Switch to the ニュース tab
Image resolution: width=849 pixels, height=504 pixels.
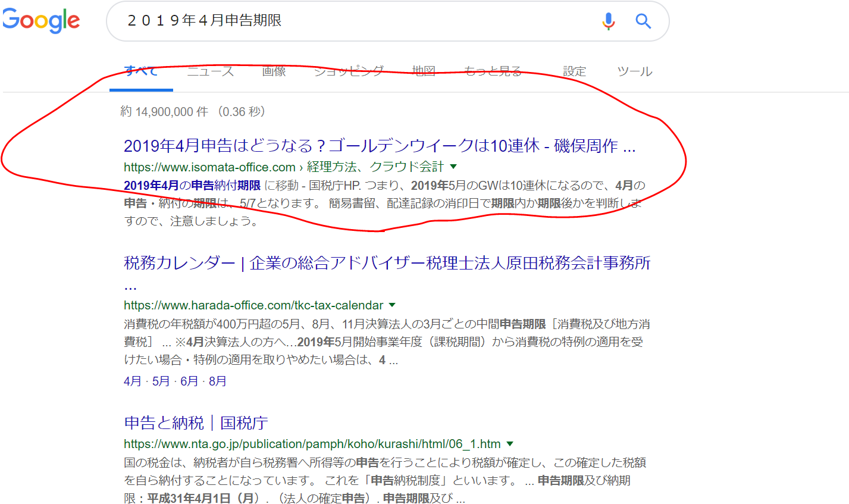click(x=211, y=71)
